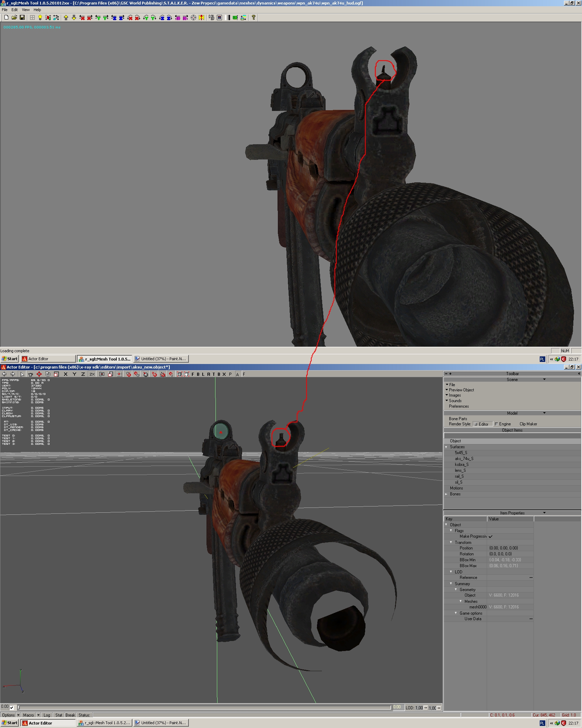This screenshot has width=582, height=728.
Task: Click the dotted selection grid toolbar icon
Action: click(x=32, y=17)
